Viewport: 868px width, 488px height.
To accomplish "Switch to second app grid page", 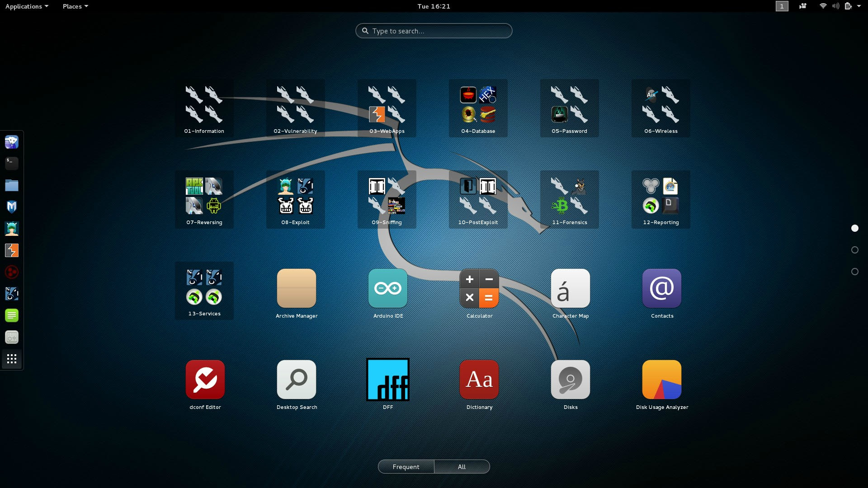I will point(854,250).
